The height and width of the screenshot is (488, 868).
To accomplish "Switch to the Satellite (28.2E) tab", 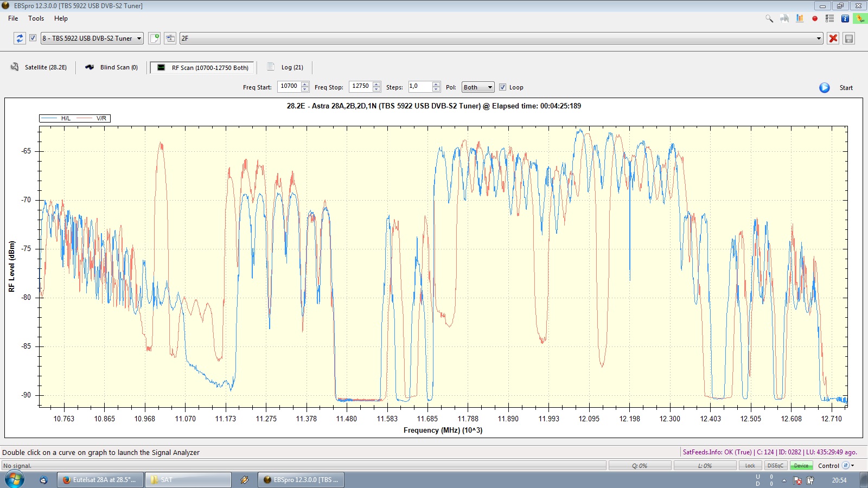I will point(38,67).
